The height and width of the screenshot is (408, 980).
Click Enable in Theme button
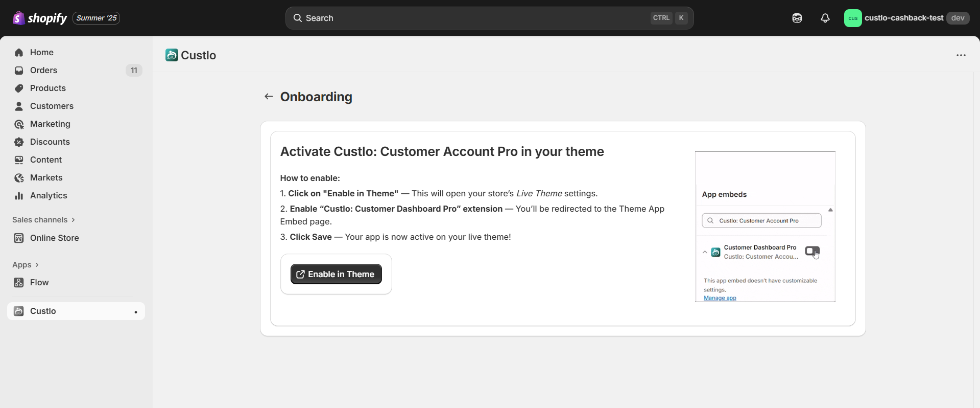tap(336, 274)
